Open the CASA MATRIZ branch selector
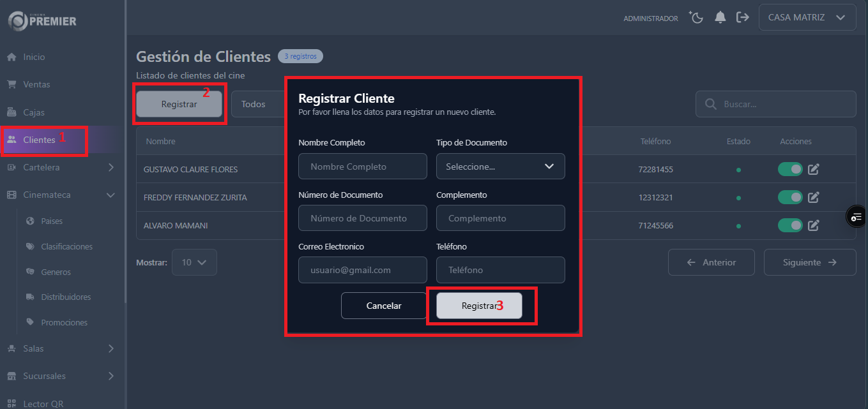The height and width of the screenshot is (409, 868). 807,17
